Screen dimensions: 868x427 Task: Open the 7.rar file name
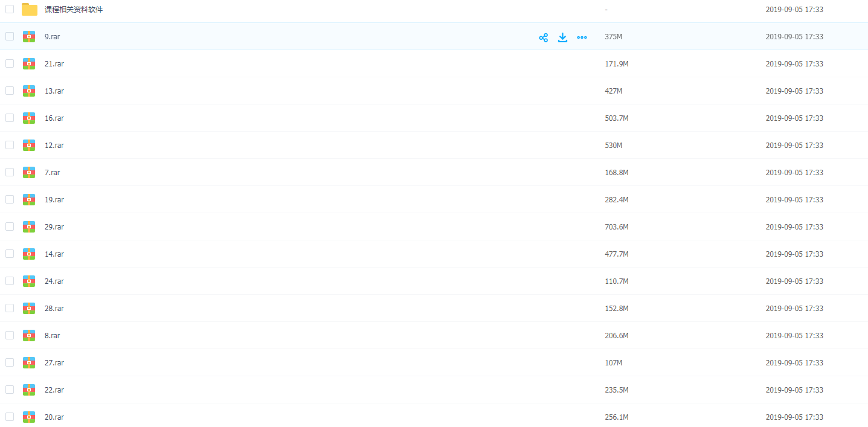coord(53,173)
